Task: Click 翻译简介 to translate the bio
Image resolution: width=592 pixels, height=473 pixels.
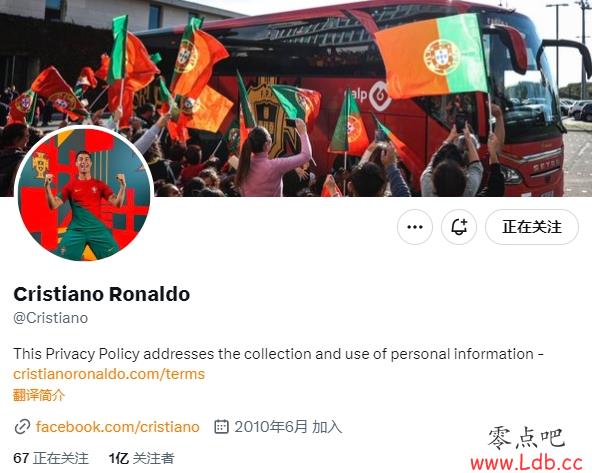Action: tap(39, 395)
